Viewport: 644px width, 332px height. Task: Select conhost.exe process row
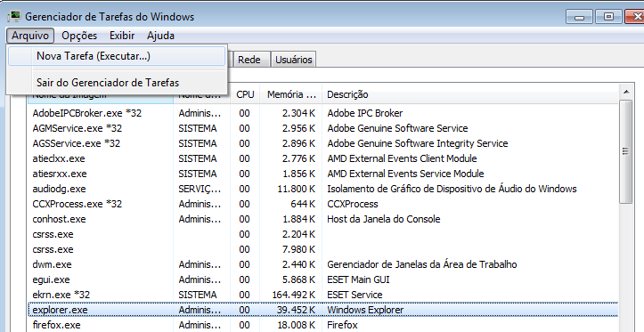tap(322, 219)
